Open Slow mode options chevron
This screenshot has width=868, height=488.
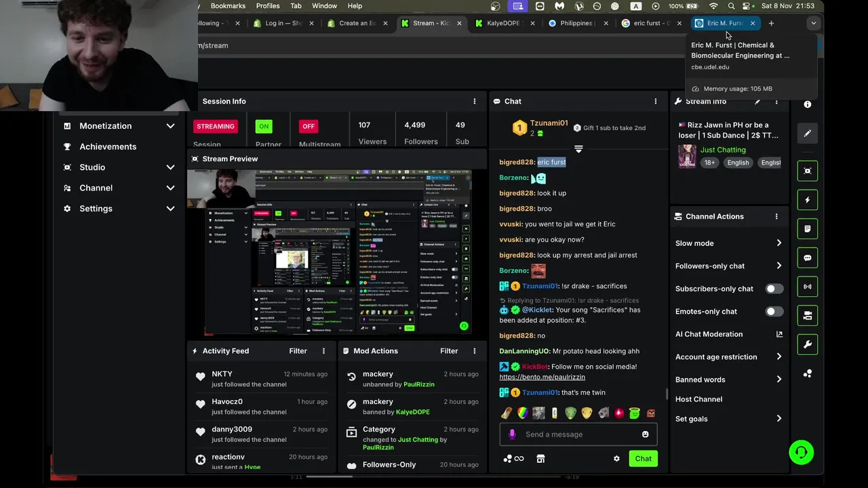(778, 243)
